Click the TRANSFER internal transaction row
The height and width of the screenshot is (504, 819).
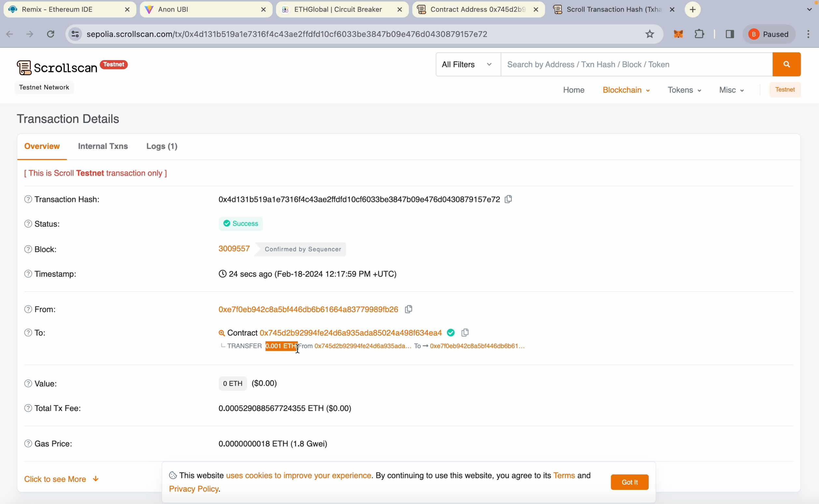(373, 346)
